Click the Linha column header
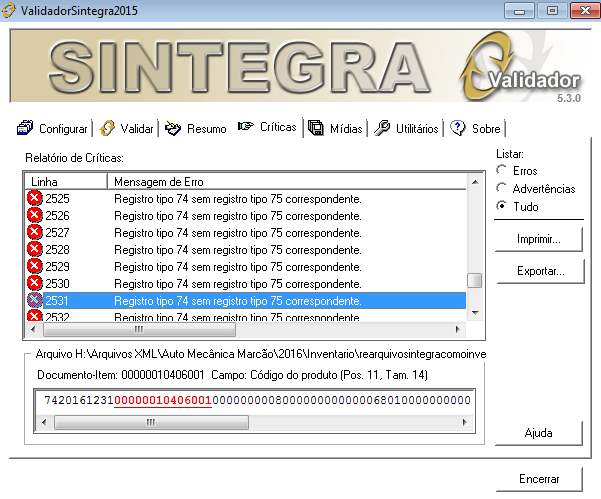Viewport: 601px width, 499px height. (66, 182)
